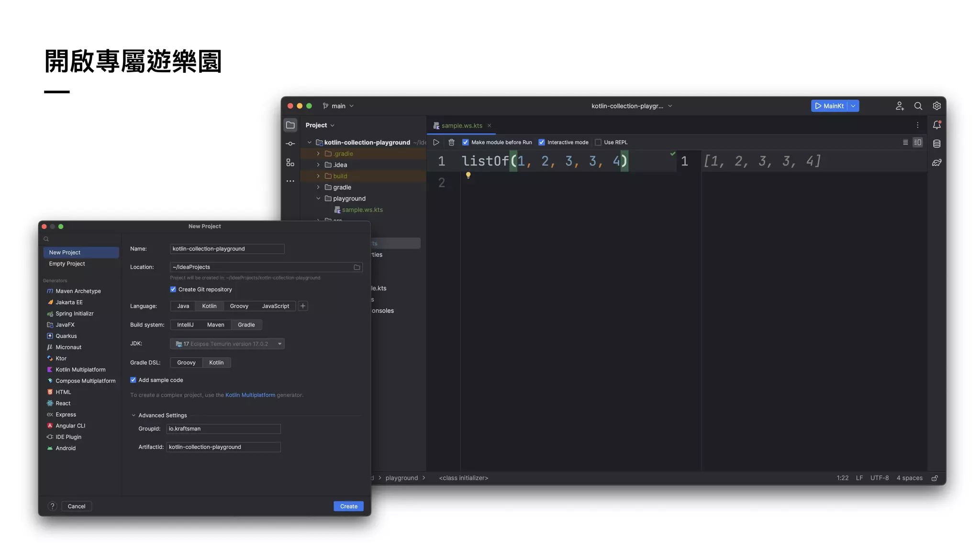The height and width of the screenshot is (551, 980).
Task: Follow the Kotlin Multiplatform link
Action: 250,395
